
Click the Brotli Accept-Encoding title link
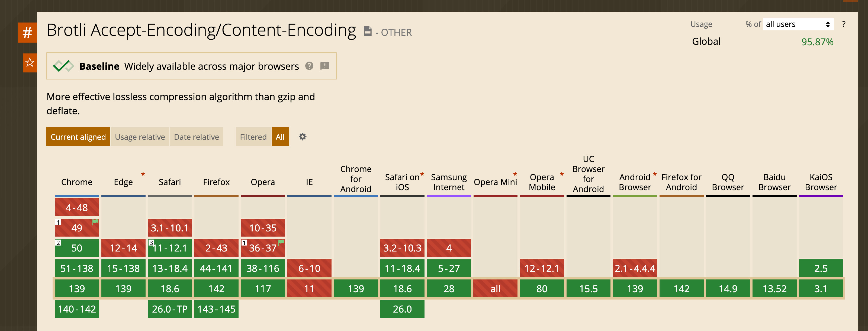coord(201,30)
